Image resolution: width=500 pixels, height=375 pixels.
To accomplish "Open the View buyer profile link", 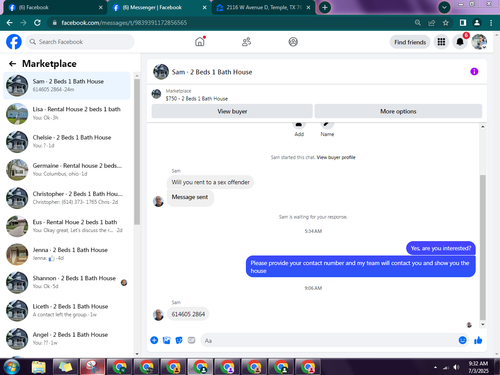I will (336, 157).
